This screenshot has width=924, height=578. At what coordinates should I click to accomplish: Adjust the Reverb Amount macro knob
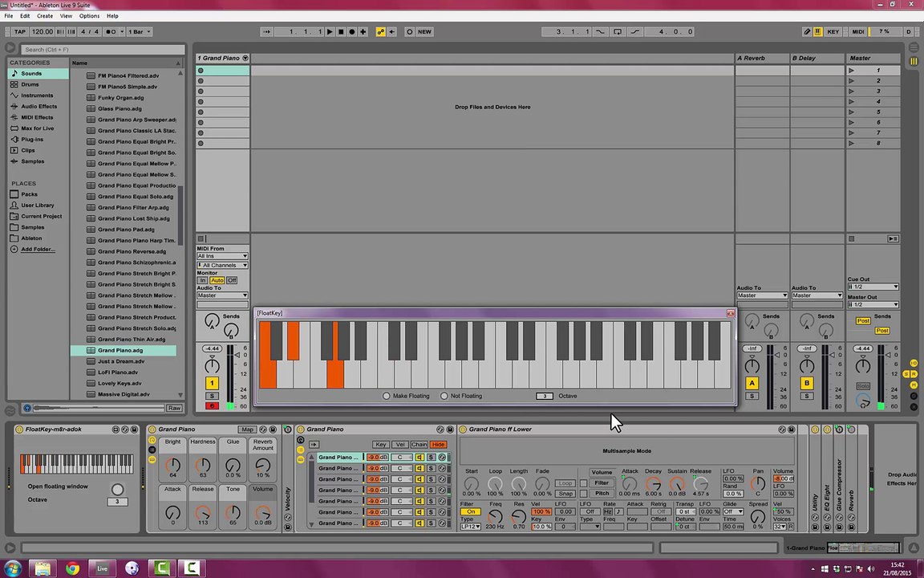pos(262,465)
